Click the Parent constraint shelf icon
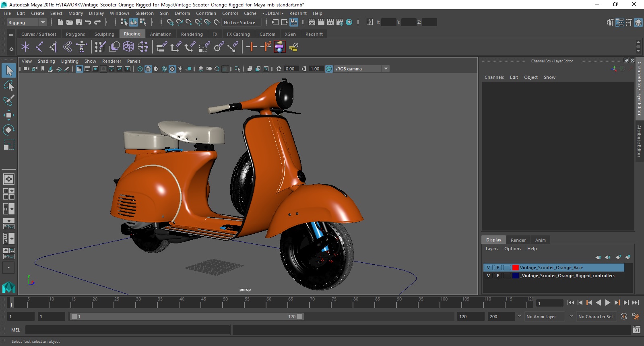644x346 pixels. tap(162, 47)
